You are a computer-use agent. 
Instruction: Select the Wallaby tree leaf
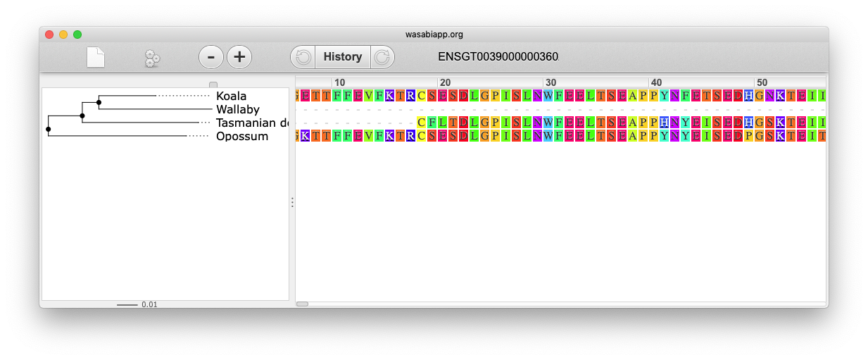tap(238, 109)
